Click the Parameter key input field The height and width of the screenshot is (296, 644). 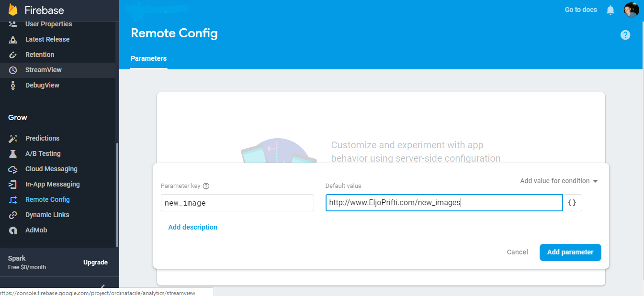point(237,203)
